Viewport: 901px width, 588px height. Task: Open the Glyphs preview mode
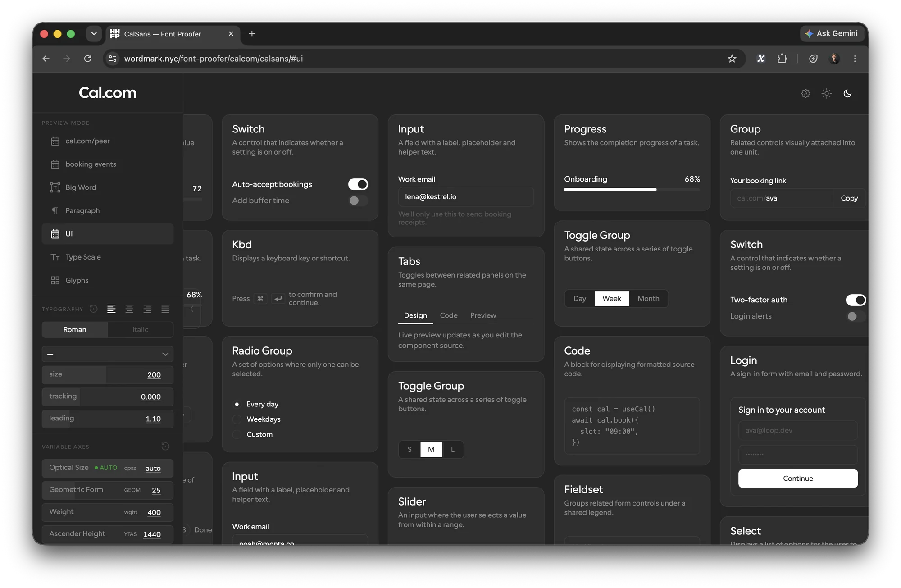coord(108,280)
